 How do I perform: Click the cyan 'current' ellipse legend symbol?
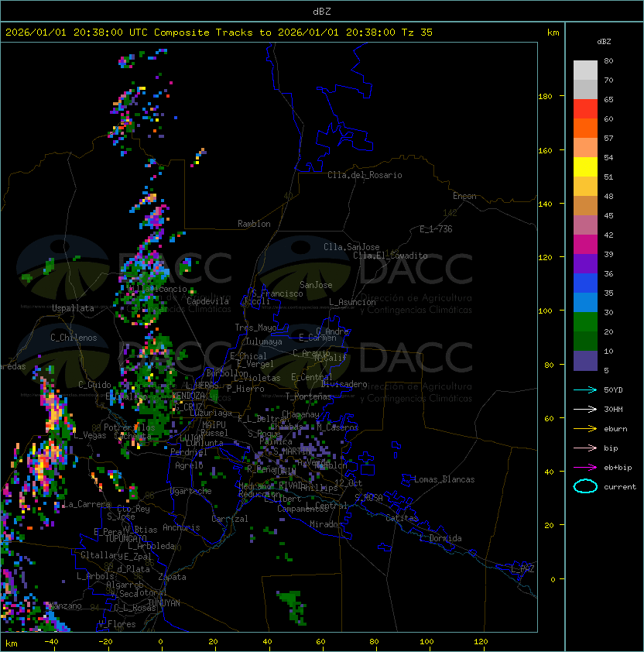[585, 486]
